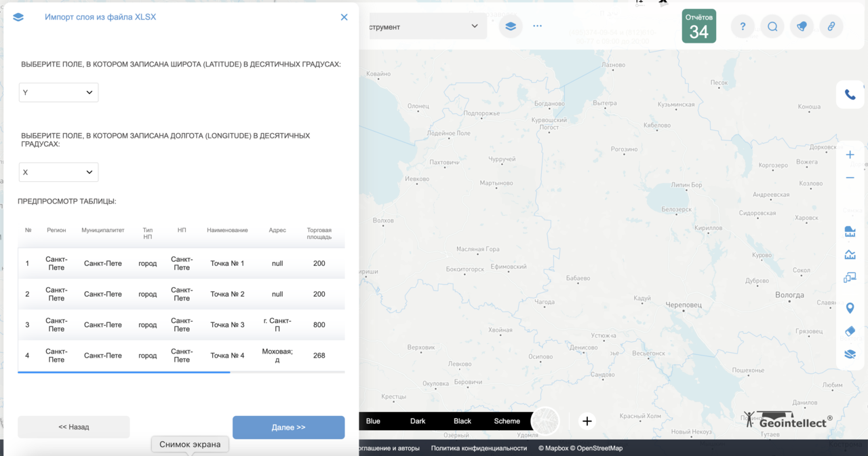Open the Отчётов 34 reports counter

(699, 26)
